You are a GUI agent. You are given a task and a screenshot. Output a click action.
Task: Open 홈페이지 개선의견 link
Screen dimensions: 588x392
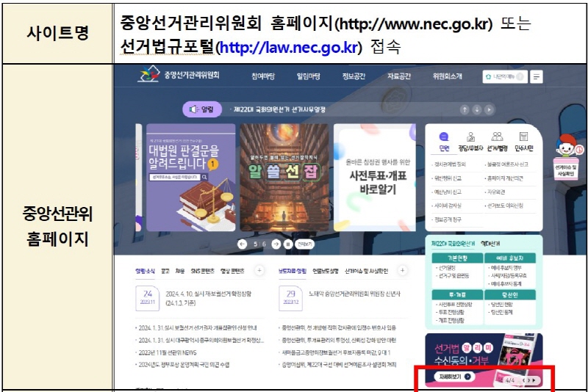(504, 178)
